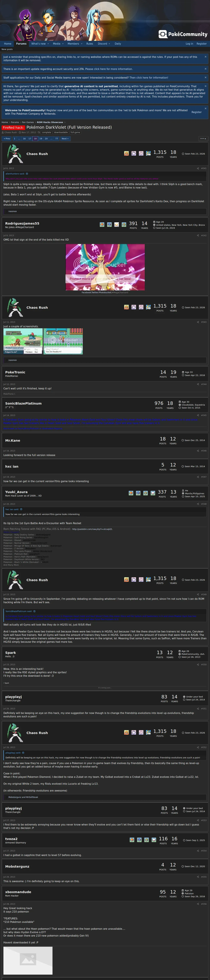The width and height of the screenshot is (210, 980).
Task: Click share icon beside post #344
Action: [x=198, y=384]
